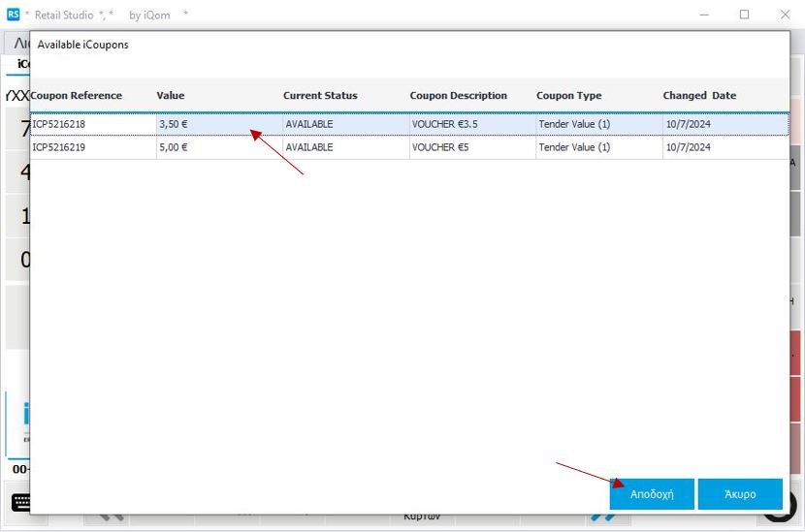Click the 3,50 € value cell
805x532 pixels.
pyautogui.click(x=174, y=124)
